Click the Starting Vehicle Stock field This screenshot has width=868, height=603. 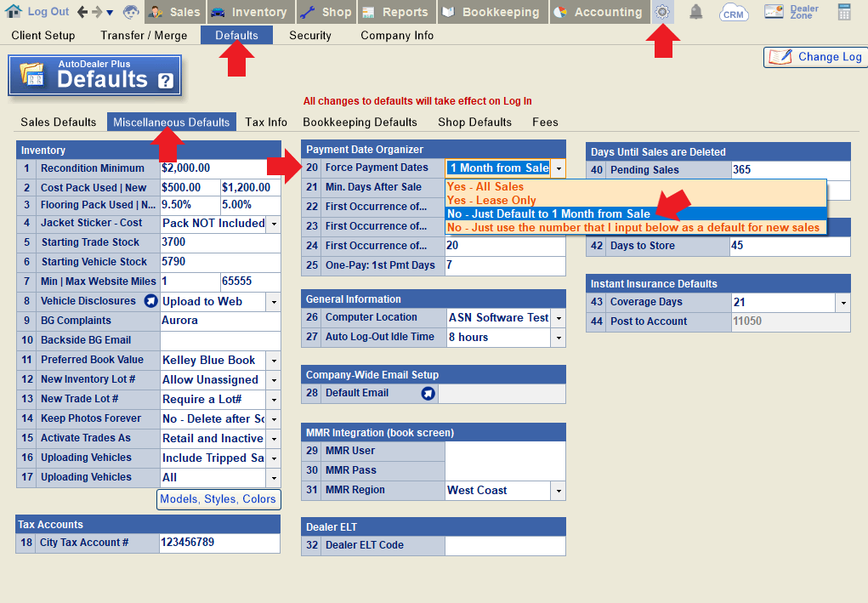click(x=220, y=262)
